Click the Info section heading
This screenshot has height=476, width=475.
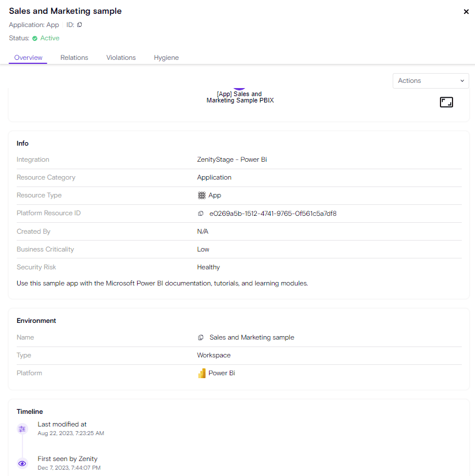[x=22, y=143]
